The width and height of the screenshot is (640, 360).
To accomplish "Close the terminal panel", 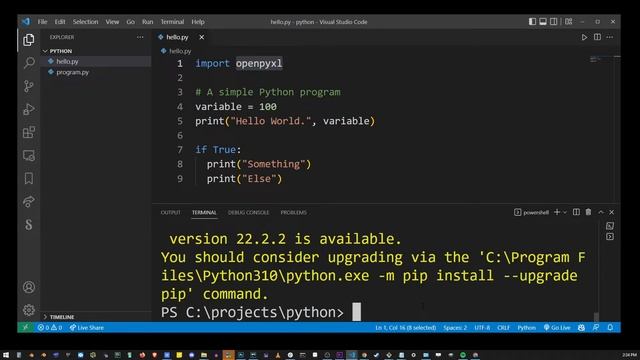I will coord(611,212).
